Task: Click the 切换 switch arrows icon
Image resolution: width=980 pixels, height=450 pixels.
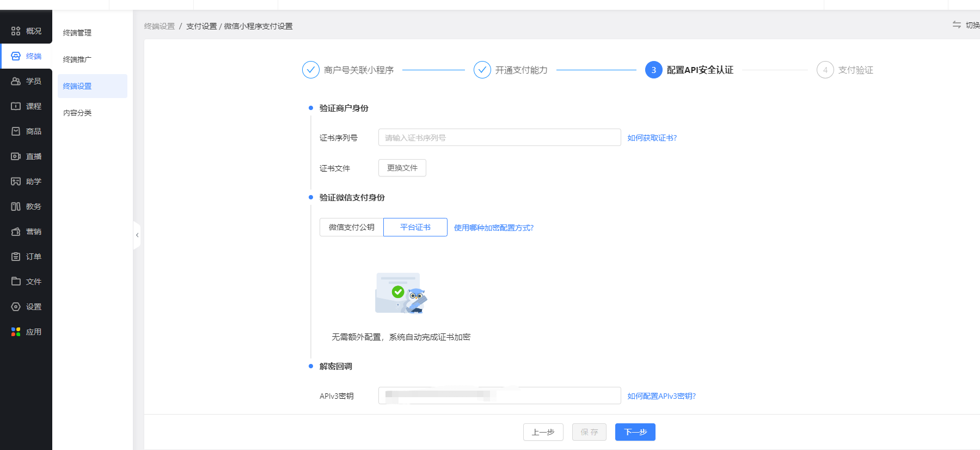Action: (957, 25)
